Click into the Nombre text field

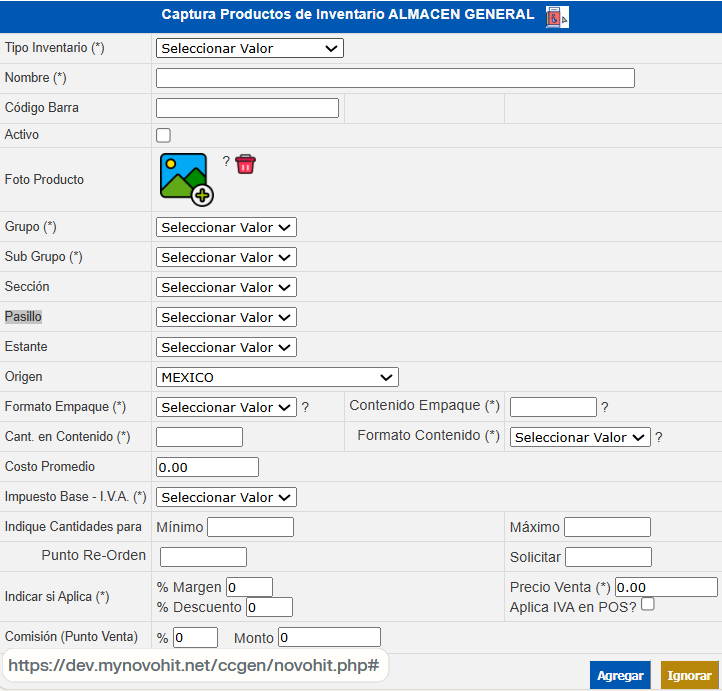tap(395, 78)
